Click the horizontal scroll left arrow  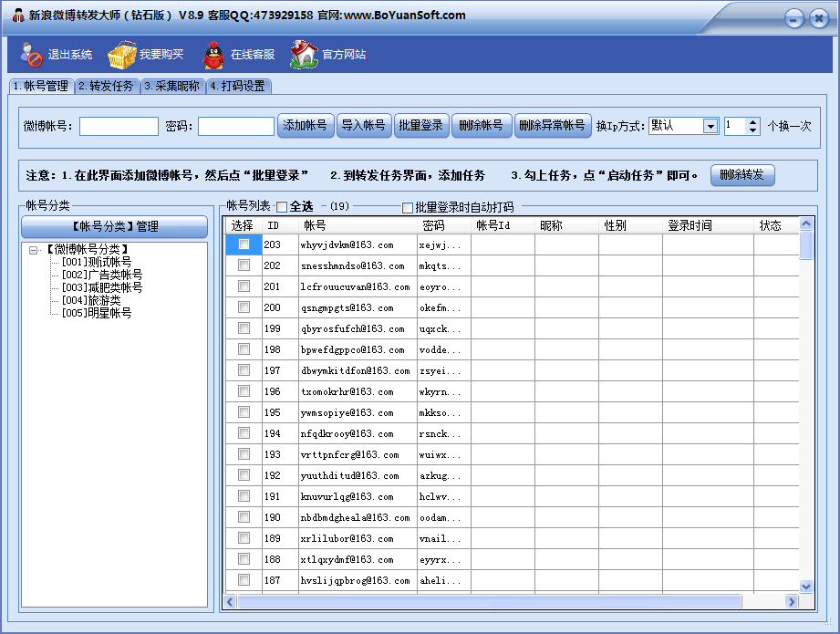(x=231, y=602)
